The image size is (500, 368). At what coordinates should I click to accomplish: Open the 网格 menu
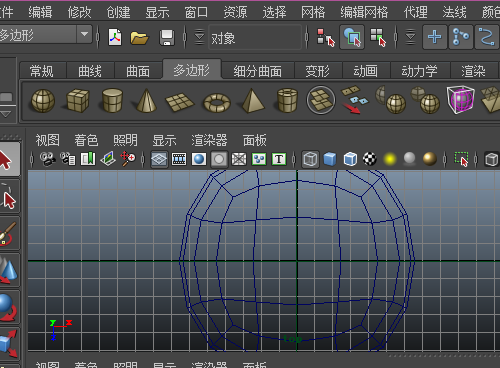313,12
